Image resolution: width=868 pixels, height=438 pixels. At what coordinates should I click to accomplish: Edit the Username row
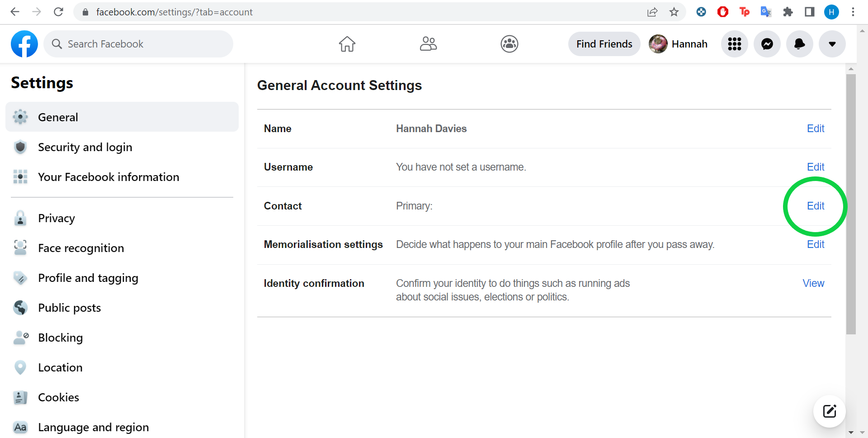[x=816, y=167]
